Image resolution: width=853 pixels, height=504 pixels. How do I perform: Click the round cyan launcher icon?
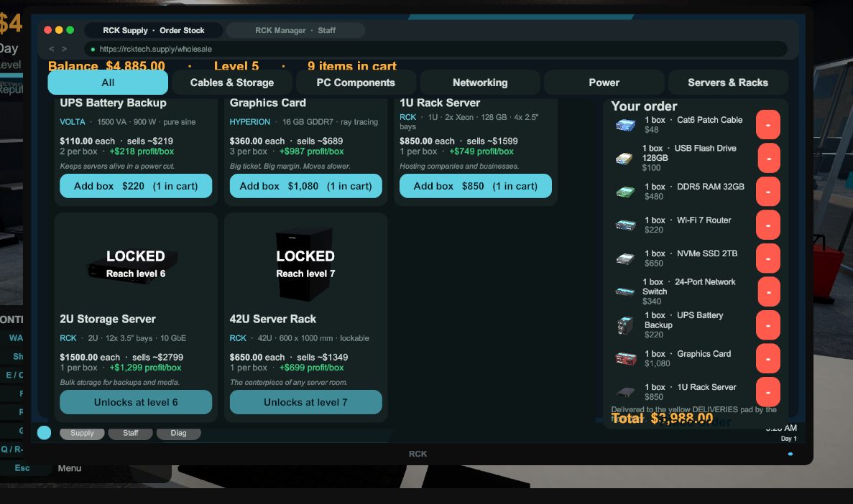point(44,433)
